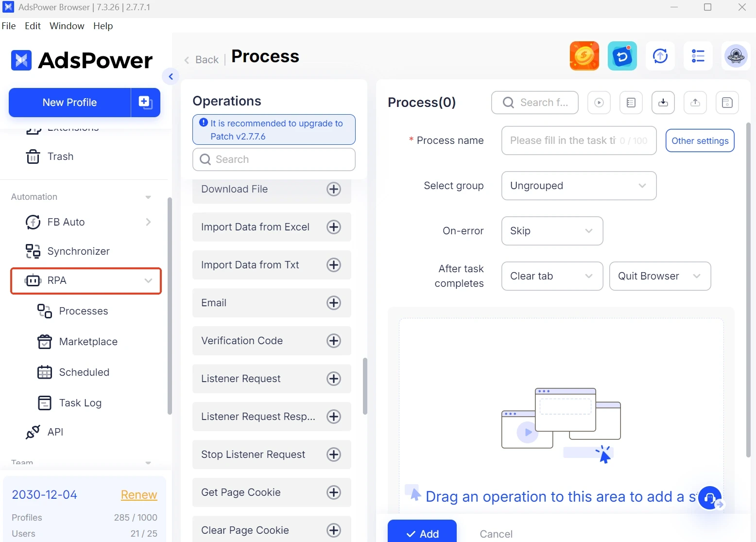756x542 pixels.
Task: Click the export upload icon
Action: click(695, 103)
